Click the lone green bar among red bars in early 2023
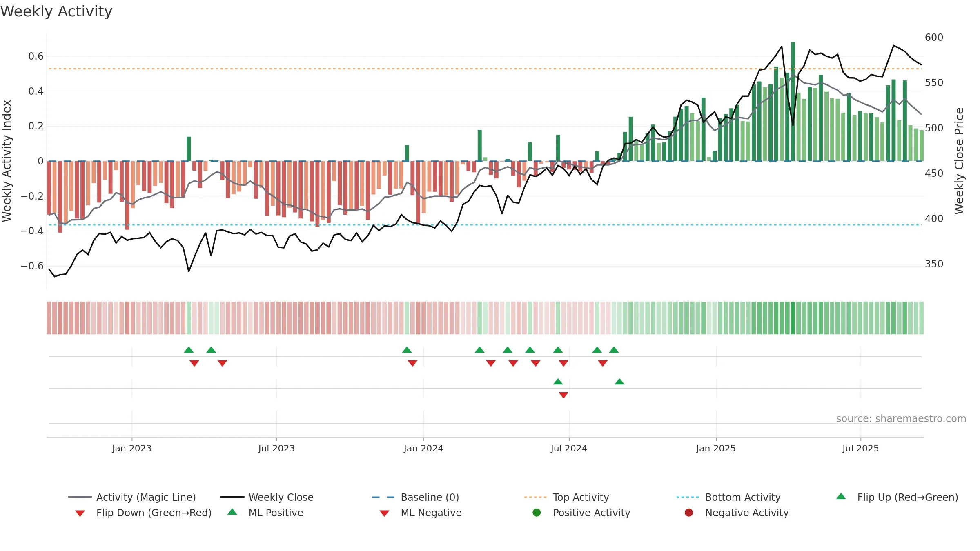This screenshot has width=980, height=551. pyautogui.click(x=189, y=149)
